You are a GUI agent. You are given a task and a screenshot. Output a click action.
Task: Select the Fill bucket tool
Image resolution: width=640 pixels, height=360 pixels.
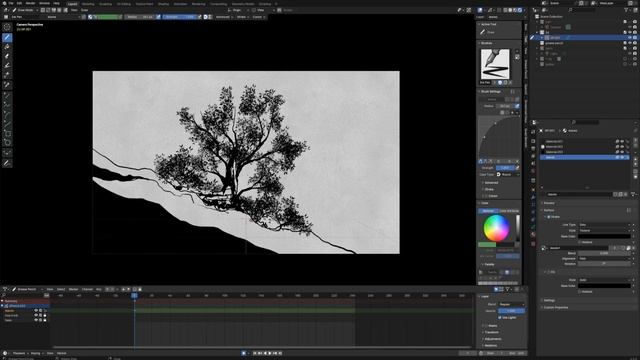click(7, 47)
